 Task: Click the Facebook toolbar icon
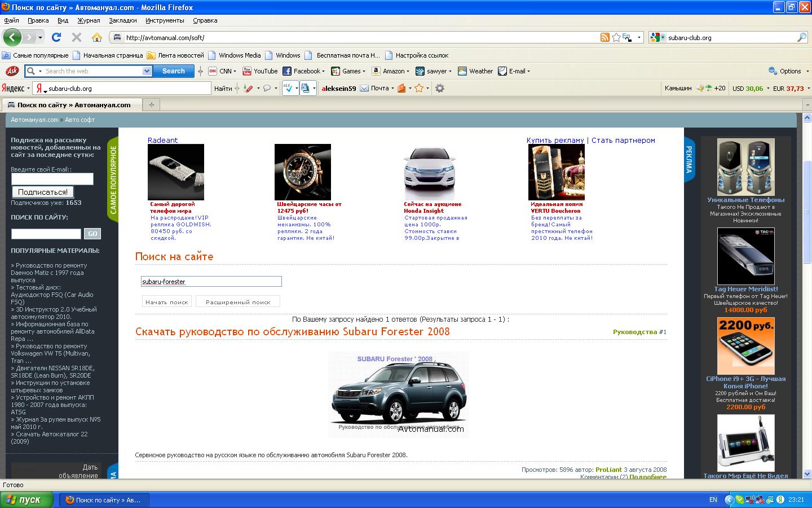pos(286,71)
